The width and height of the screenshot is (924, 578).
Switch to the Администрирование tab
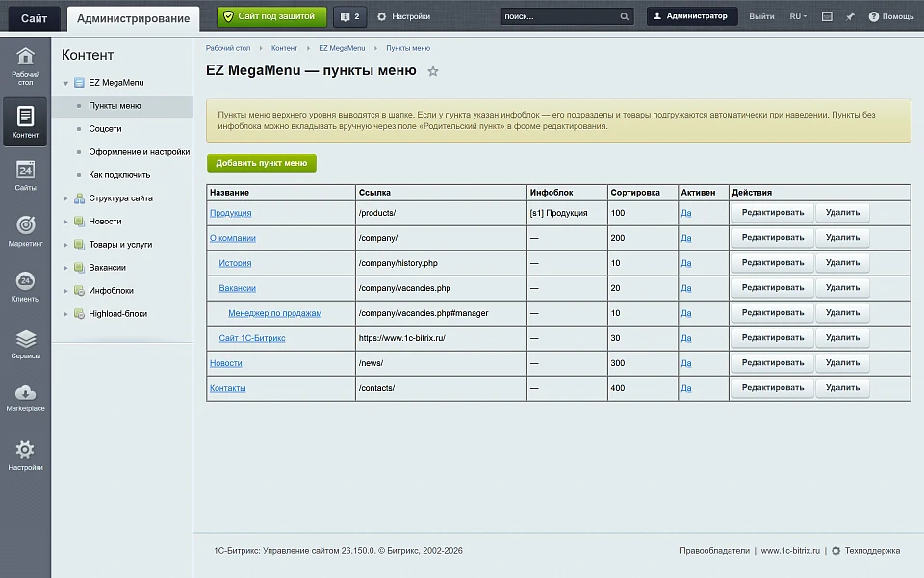click(x=133, y=18)
